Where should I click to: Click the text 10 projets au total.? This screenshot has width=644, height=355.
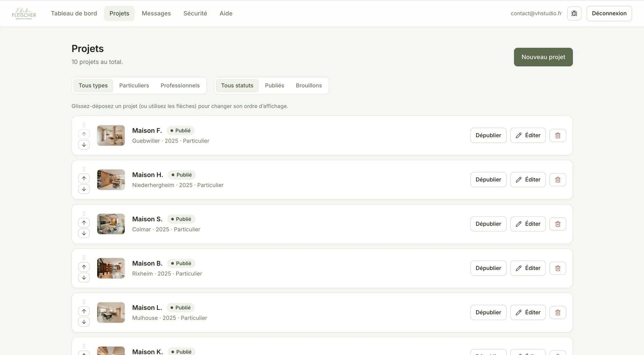[x=97, y=62]
